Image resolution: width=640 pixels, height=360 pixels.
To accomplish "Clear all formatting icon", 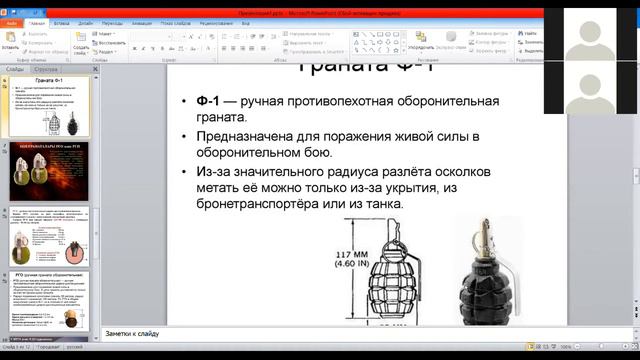I will click(x=211, y=36).
